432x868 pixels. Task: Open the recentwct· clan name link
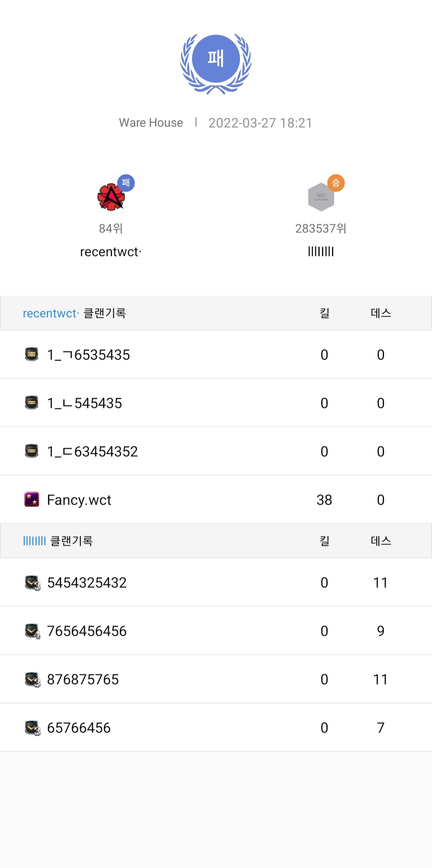click(111, 252)
